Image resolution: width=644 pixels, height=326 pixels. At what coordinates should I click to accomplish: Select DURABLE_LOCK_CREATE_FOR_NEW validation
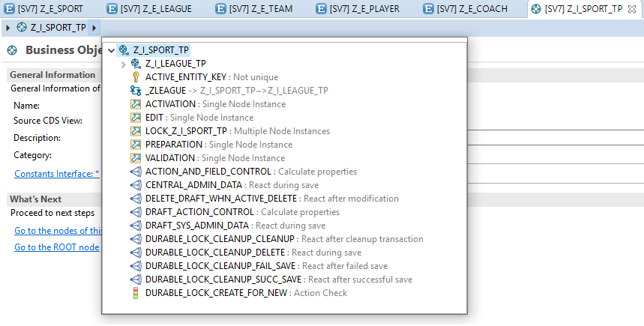(x=247, y=293)
